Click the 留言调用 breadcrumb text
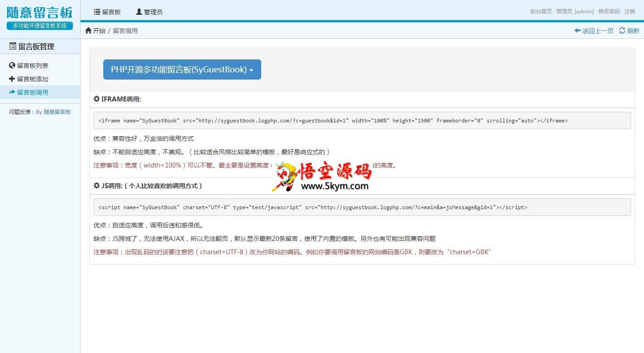Viewport: 644px width, 353px height. tap(125, 31)
